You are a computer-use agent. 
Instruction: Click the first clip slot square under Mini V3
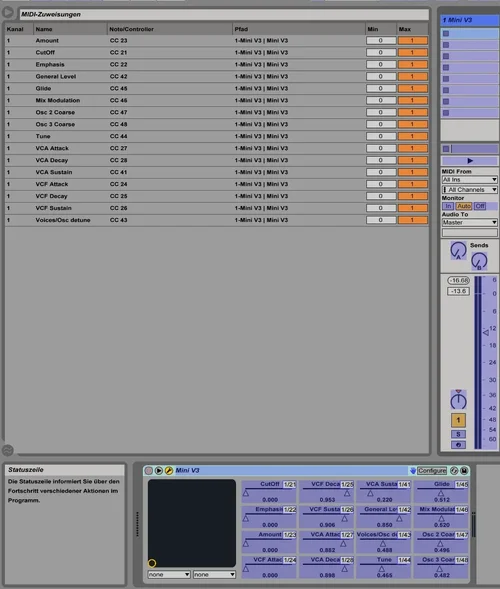446,33
